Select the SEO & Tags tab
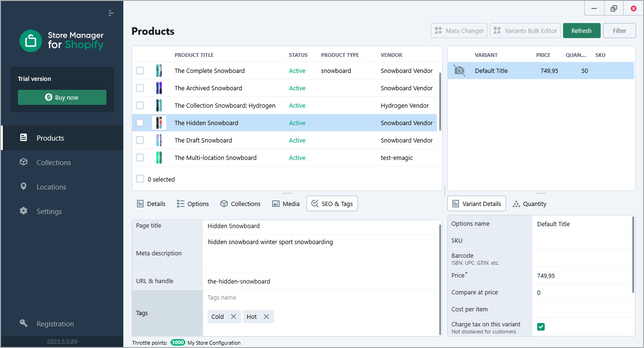The width and height of the screenshot is (644, 348). tap(332, 204)
